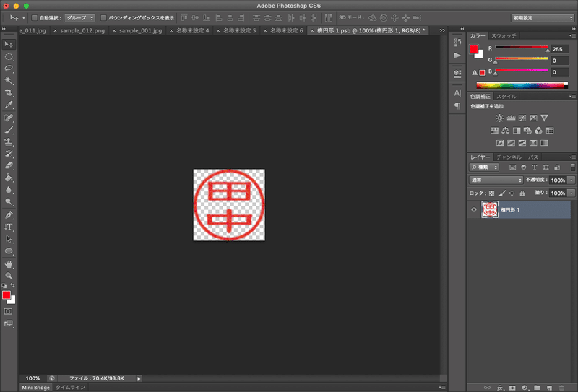Open status bar info arrow menu
578x392 pixels.
[139, 378]
